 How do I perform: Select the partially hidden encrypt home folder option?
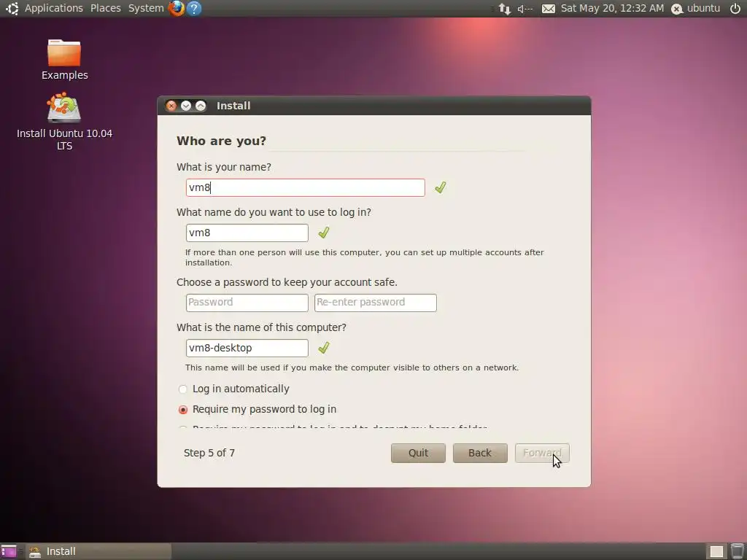coord(333,427)
